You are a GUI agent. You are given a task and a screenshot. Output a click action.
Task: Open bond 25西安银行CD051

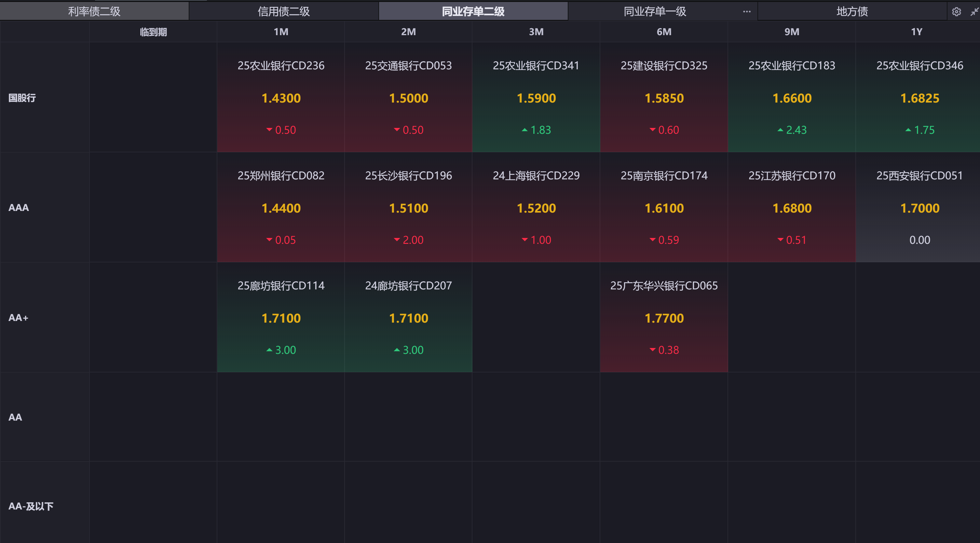[x=919, y=175]
